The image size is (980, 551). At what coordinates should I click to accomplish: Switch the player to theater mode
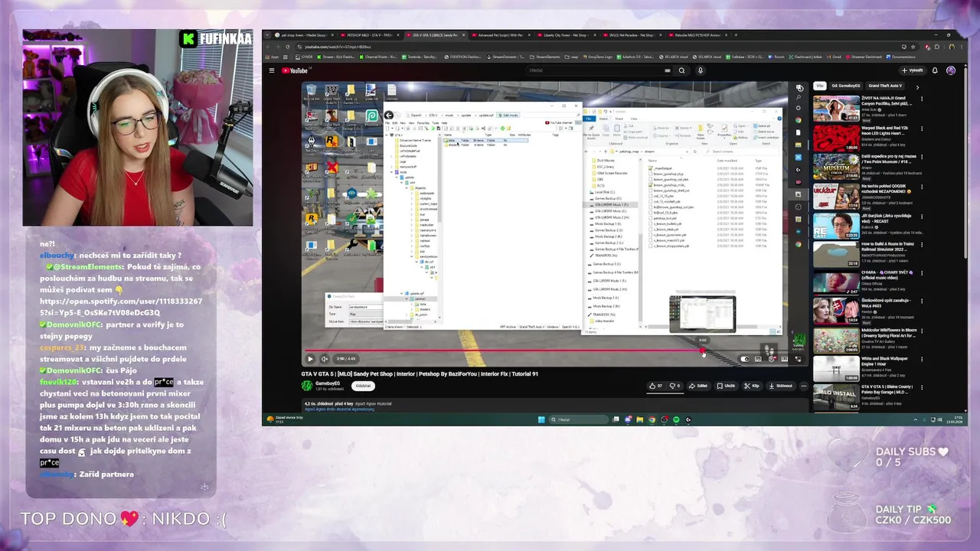coord(784,359)
